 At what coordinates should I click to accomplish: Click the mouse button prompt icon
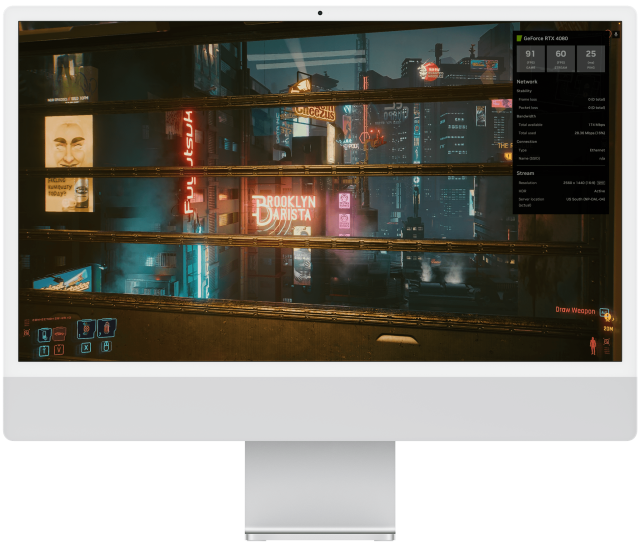tap(106, 348)
